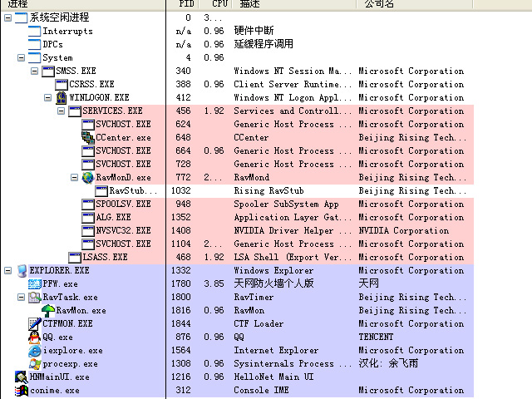
Task: Collapse the EXPLORER.EXE tree node
Action: tap(7, 271)
